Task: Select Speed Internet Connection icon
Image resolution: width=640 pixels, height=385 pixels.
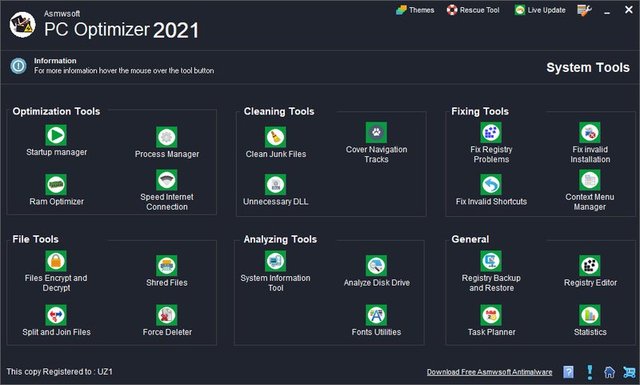Action: [x=167, y=180]
